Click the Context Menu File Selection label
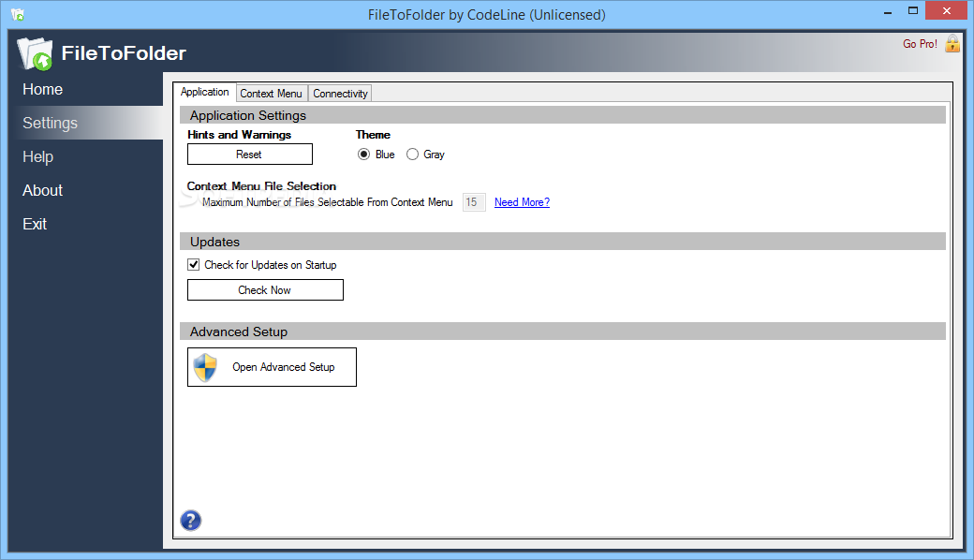The width and height of the screenshot is (974, 560). [x=261, y=186]
